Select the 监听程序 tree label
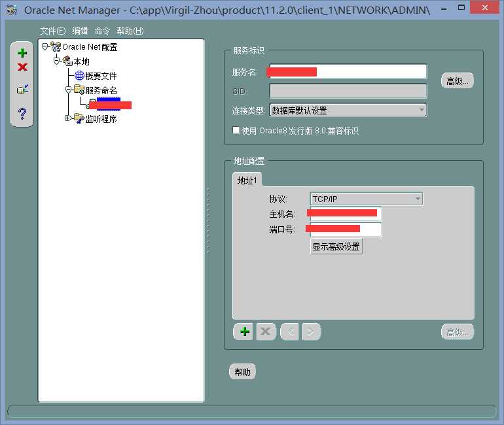Image resolution: width=504 pixels, height=425 pixels. point(101,119)
